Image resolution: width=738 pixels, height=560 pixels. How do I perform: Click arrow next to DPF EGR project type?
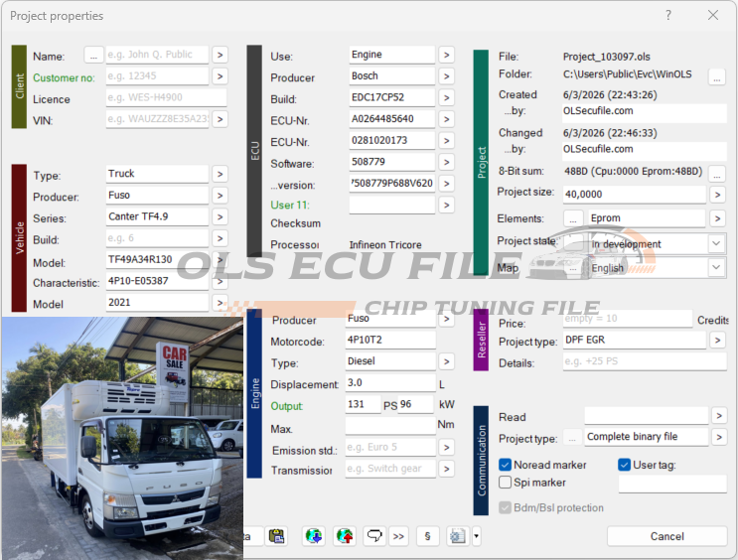[x=717, y=340]
